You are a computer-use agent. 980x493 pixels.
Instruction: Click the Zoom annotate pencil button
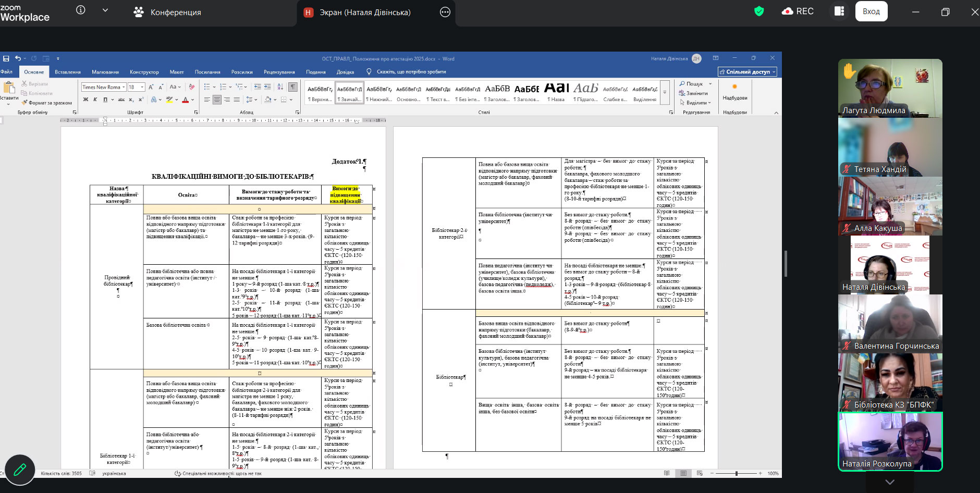point(20,470)
